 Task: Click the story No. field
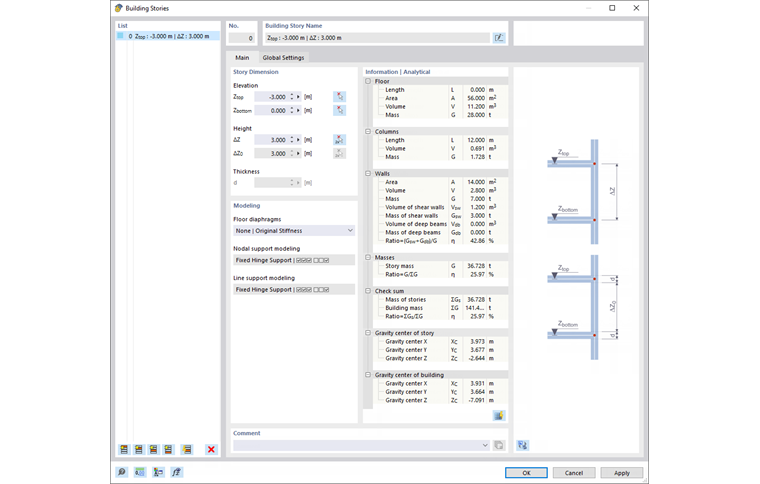pos(241,38)
